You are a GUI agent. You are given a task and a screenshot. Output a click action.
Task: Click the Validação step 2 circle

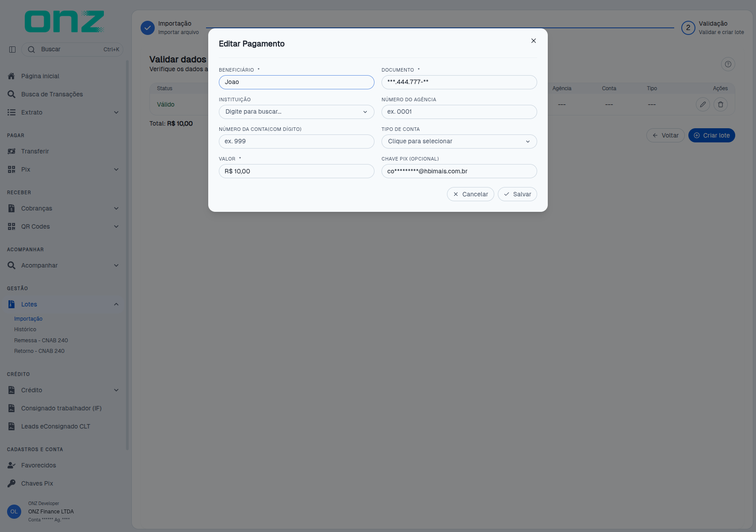[x=688, y=27]
